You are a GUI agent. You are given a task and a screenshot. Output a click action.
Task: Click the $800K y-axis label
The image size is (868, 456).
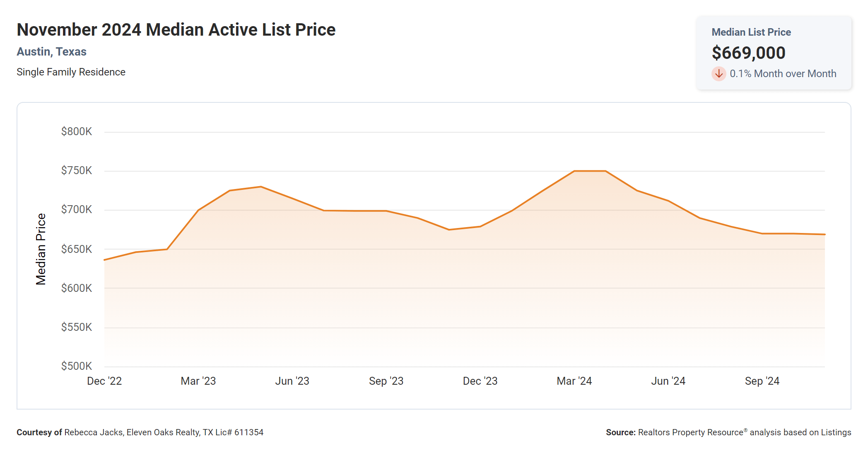click(x=77, y=131)
